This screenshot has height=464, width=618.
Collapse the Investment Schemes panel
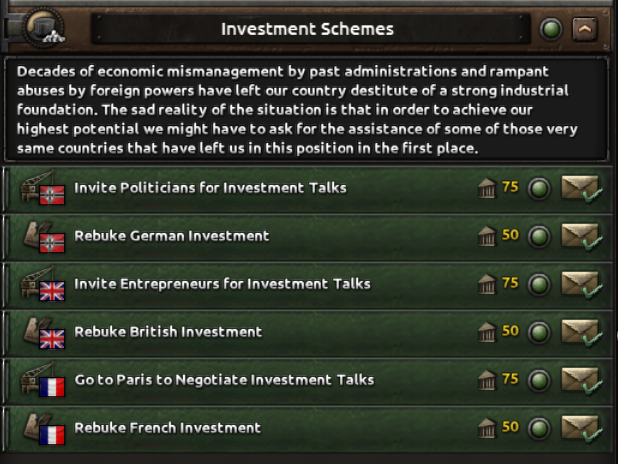[584, 29]
